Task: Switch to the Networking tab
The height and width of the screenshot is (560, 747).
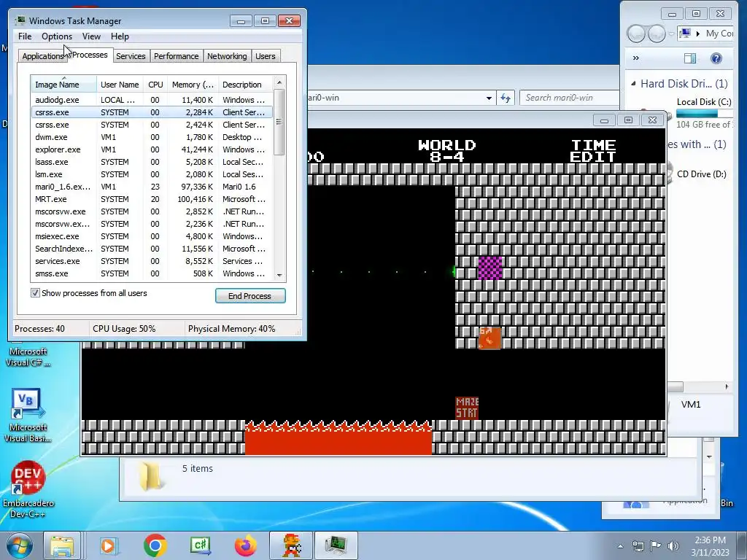Action: tap(227, 56)
